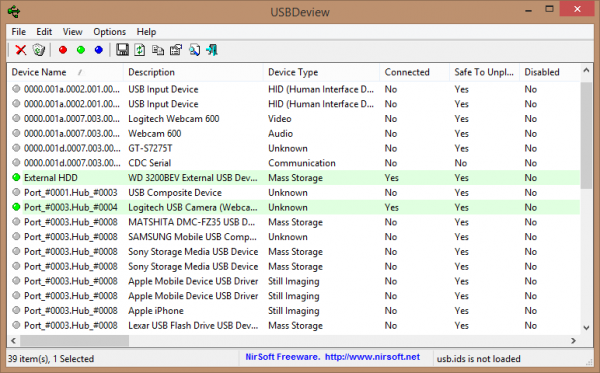Click the green dot enable device icon
600x373 pixels.
coord(81,50)
